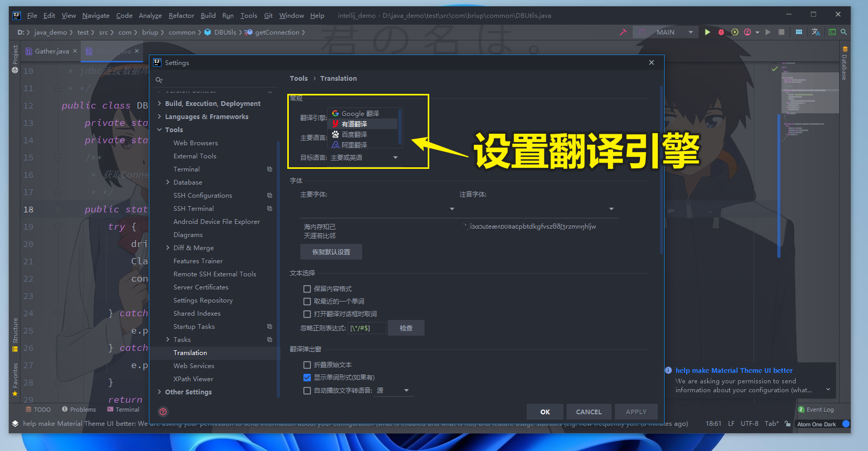Open terminal-style run anything icon
The height and width of the screenshot is (451, 868).
click(832, 32)
